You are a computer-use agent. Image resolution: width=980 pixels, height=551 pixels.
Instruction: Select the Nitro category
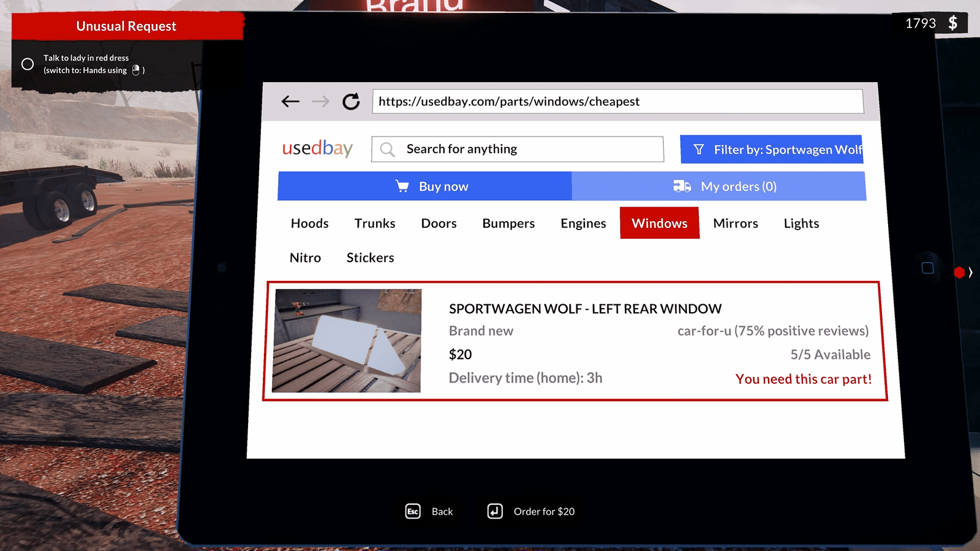[x=305, y=258]
